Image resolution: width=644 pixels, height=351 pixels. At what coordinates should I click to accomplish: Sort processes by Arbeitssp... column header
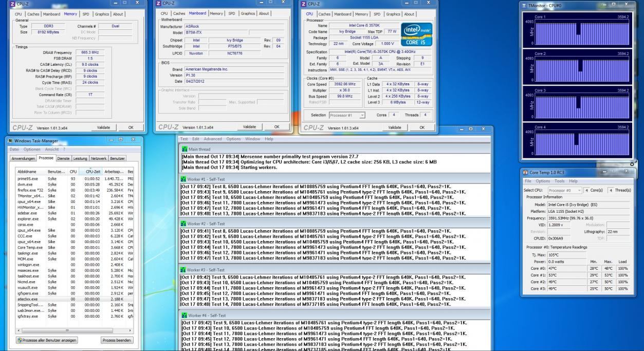click(115, 171)
